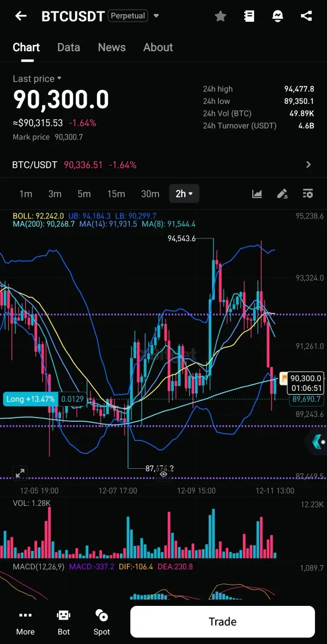Toggle the eye visibility icon on chart
This screenshot has height=644, width=327.
tap(163, 474)
